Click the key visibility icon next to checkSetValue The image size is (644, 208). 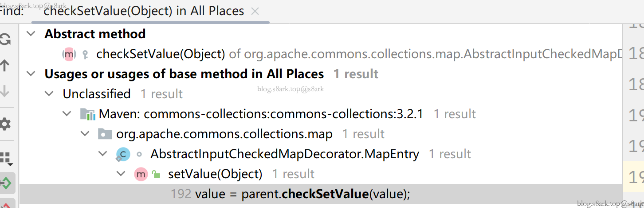click(x=86, y=55)
